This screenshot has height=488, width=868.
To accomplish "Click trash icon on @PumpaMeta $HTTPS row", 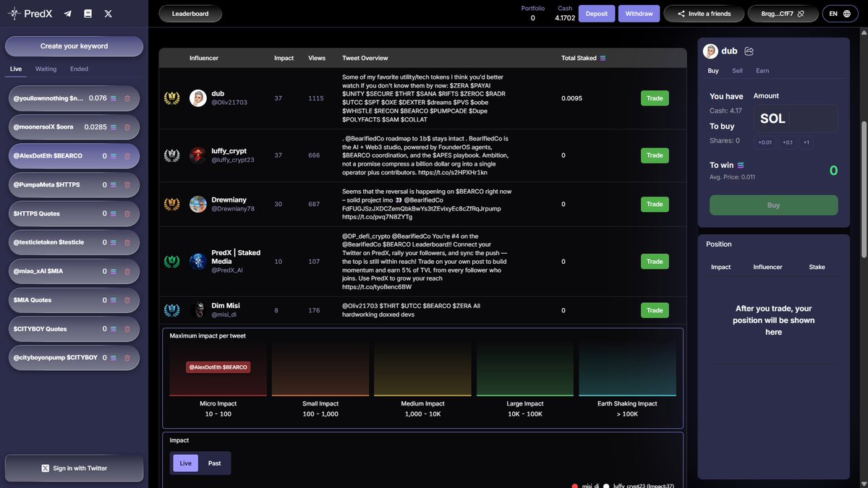I will click(x=127, y=185).
